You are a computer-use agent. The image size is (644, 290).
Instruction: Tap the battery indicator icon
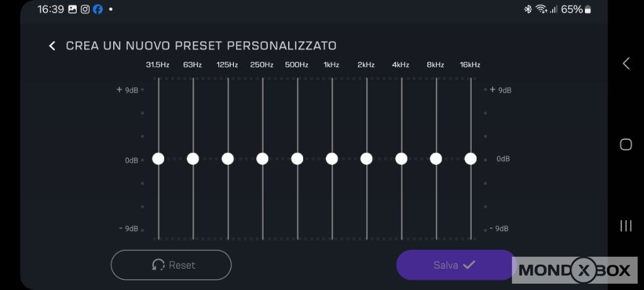pos(587,9)
